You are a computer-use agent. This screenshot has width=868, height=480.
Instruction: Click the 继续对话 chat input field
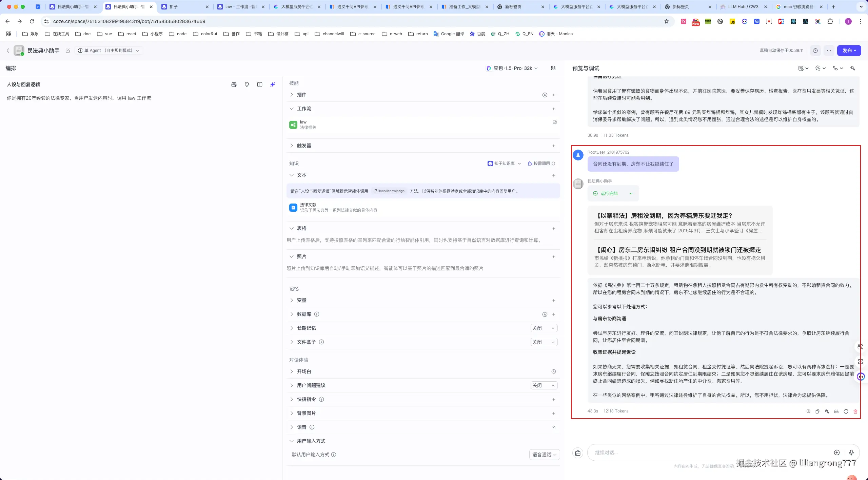(x=709, y=453)
